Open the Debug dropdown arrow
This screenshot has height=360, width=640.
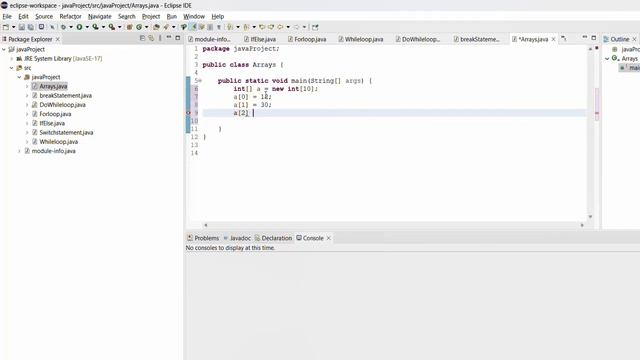[71, 27]
